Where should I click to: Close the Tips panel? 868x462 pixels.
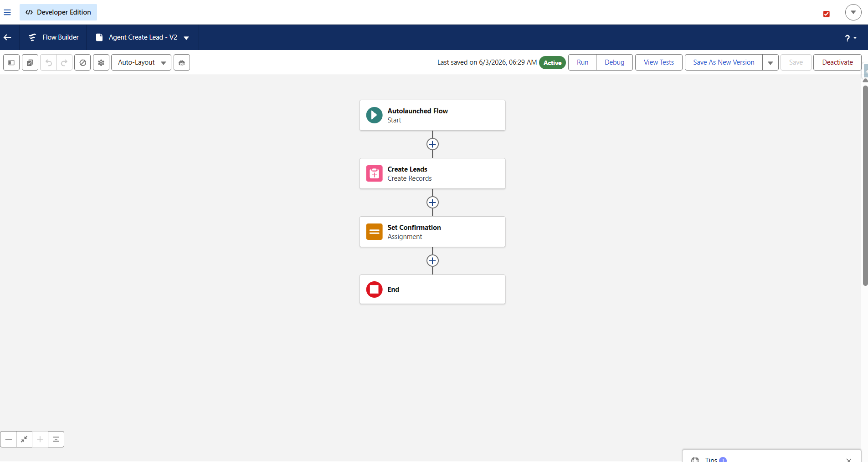tap(849, 459)
